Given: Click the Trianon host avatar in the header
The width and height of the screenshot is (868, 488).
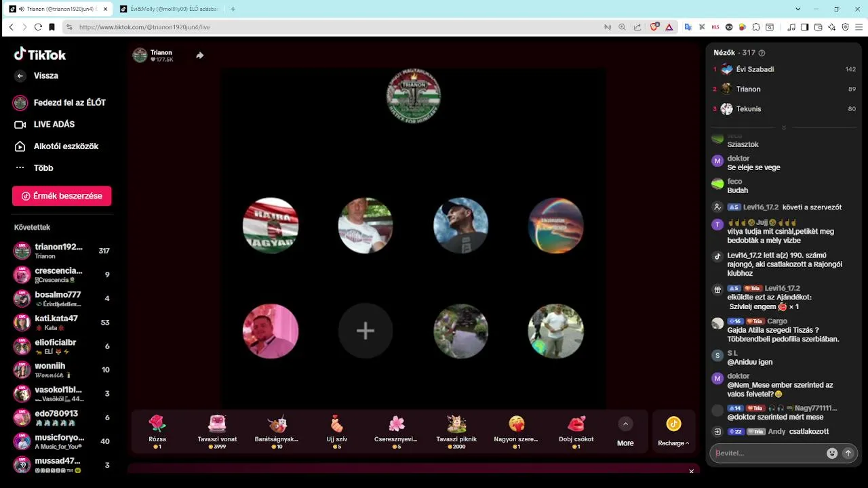Looking at the screenshot, I should tap(140, 56).
